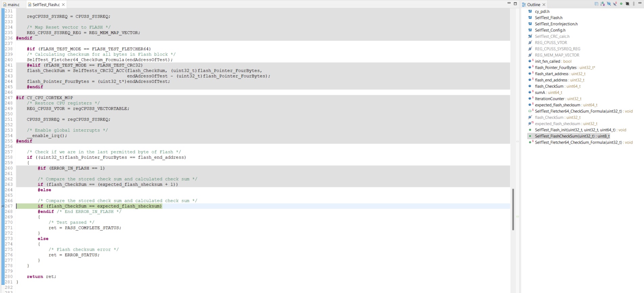The height and width of the screenshot is (293, 644).
Task: Toggle Hide Static Members in Outline
Action: click(x=615, y=4)
